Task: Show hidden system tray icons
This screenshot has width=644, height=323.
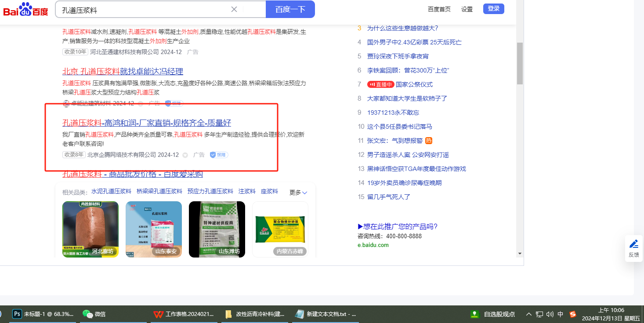Action: point(528,314)
